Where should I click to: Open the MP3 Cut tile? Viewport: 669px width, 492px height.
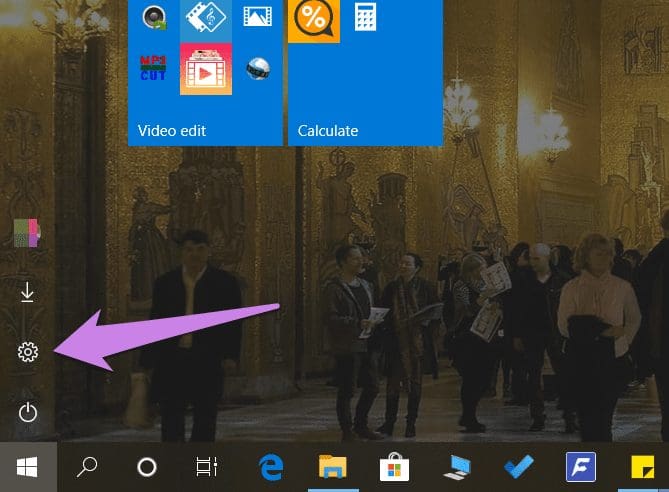click(154, 68)
